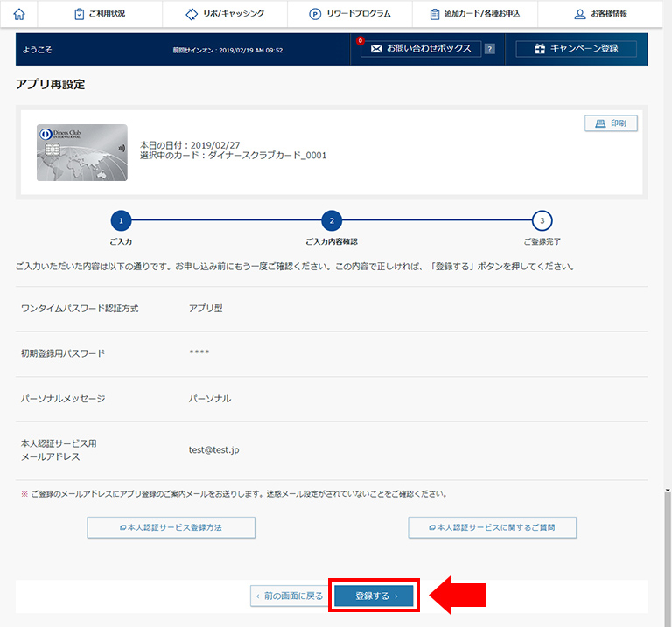The width and height of the screenshot is (672, 627).
Task: Click the red notification badge on mailbox
Action: pos(360,40)
